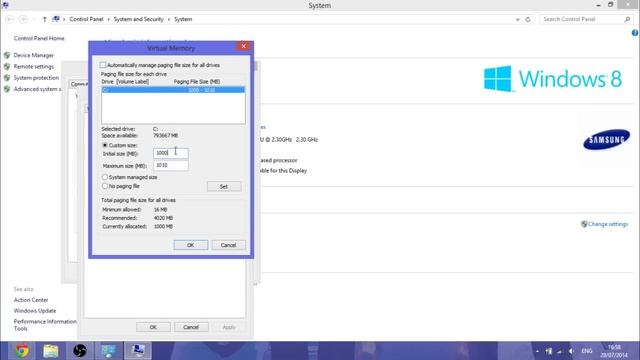The height and width of the screenshot is (360, 640).
Task: Open the OBS icon on taskbar
Action: click(x=80, y=351)
